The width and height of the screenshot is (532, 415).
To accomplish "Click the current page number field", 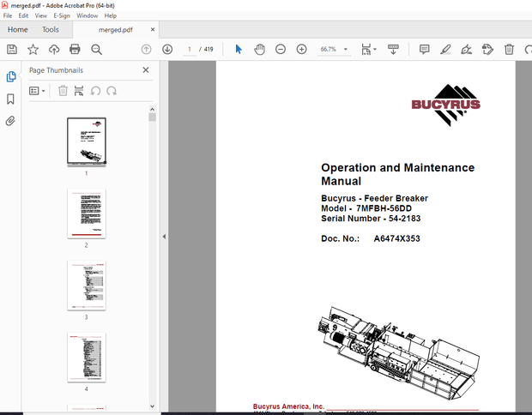I will (x=190, y=50).
